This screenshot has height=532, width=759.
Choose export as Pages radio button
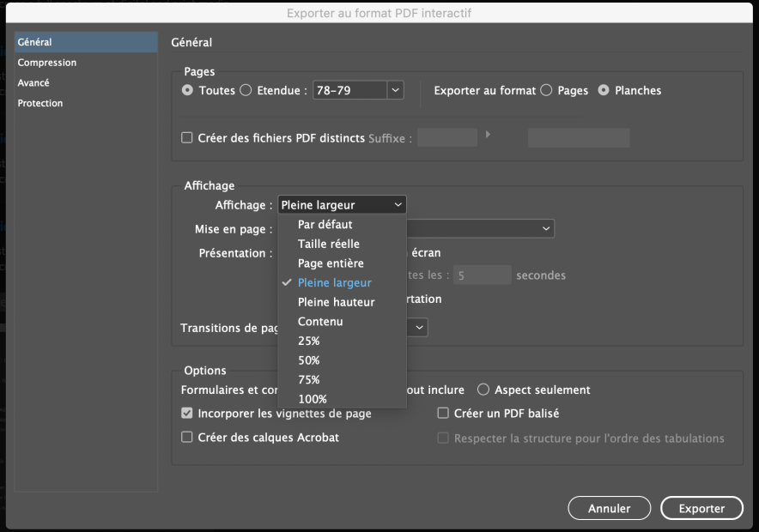[546, 90]
